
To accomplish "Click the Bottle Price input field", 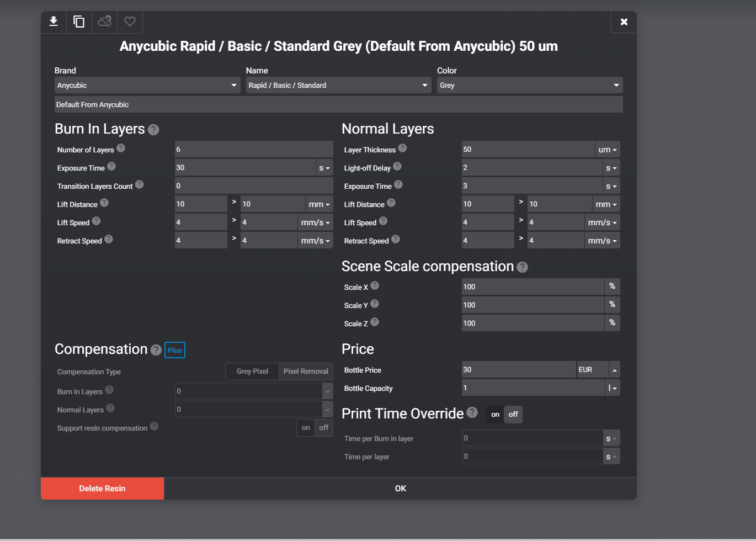I will click(518, 370).
